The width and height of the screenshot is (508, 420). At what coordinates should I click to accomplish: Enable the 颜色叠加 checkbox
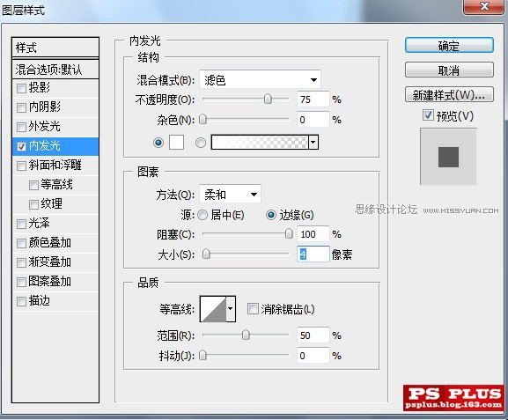21,243
